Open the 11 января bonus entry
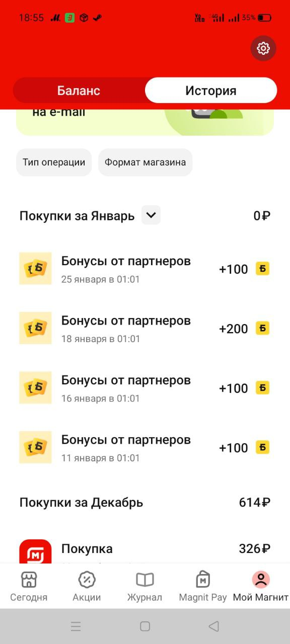Screen dimensions: 290x644 point(145,448)
